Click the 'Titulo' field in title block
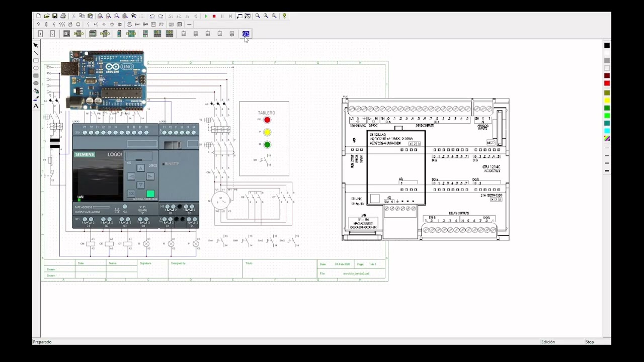 pos(249,263)
